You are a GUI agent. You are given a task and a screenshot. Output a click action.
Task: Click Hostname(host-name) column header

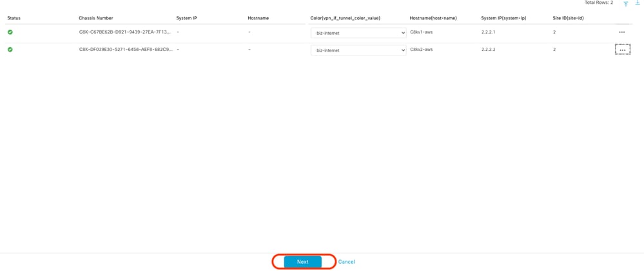(x=433, y=18)
